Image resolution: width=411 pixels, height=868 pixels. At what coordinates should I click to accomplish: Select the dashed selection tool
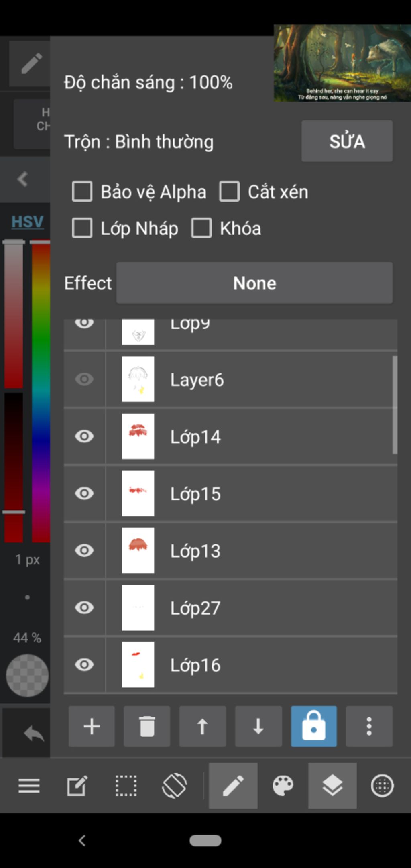[x=126, y=786]
